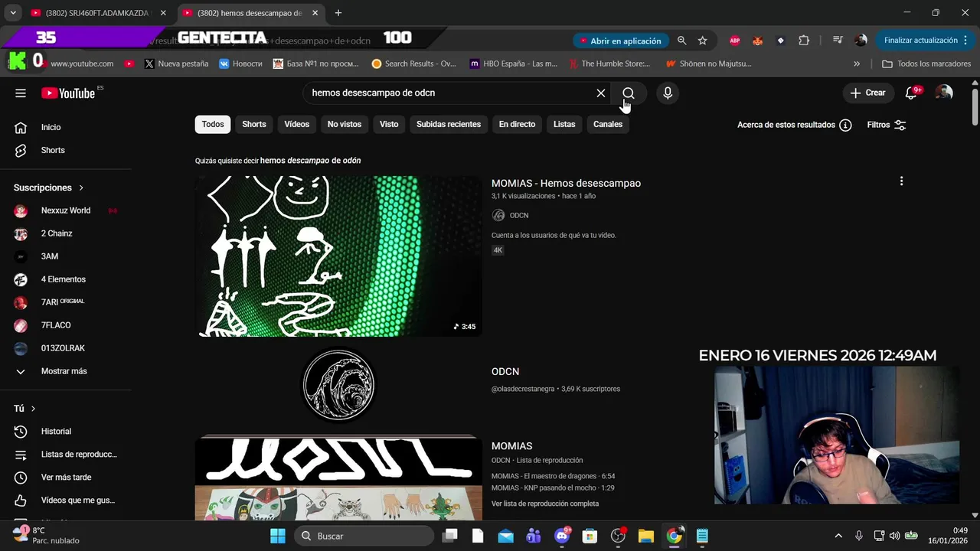The height and width of the screenshot is (551, 980).
Task: Click Ver lista de reproducción completa
Action: tap(545, 504)
